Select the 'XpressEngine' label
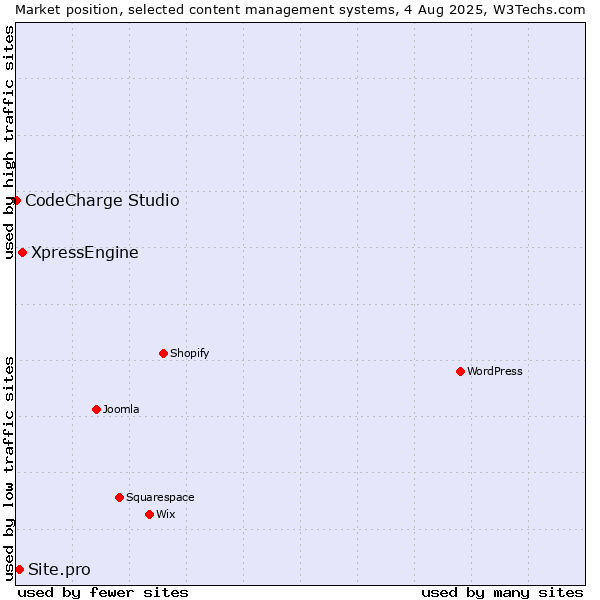The width and height of the screenshot is (600, 600). 85,253
